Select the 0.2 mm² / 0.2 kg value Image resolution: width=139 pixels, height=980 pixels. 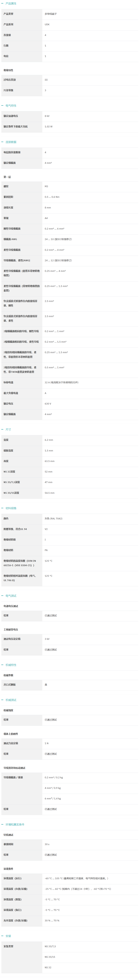click(x=54, y=778)
